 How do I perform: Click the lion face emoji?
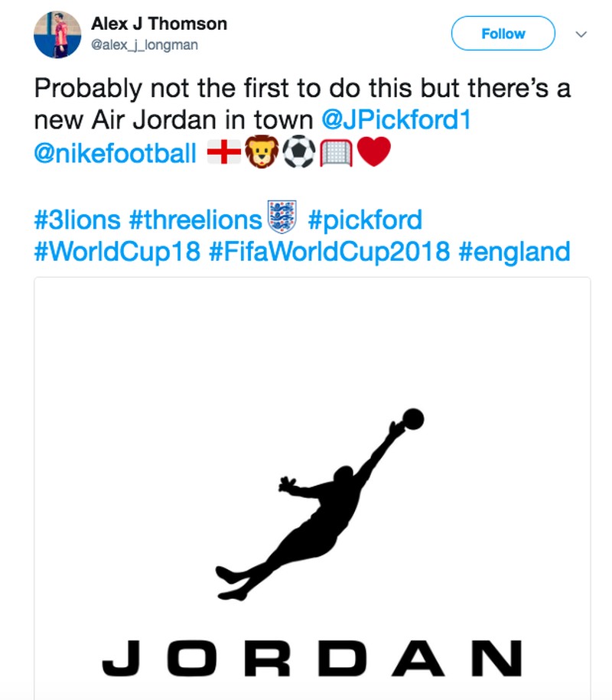(x=261, y=153)
